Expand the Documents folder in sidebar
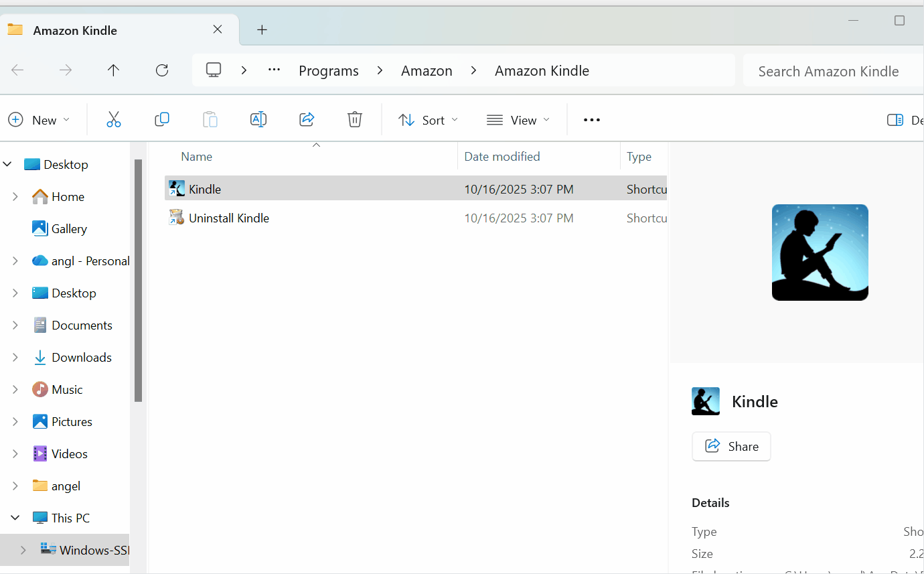The height and width of the screenshot is (574, 924). [15, 326]
